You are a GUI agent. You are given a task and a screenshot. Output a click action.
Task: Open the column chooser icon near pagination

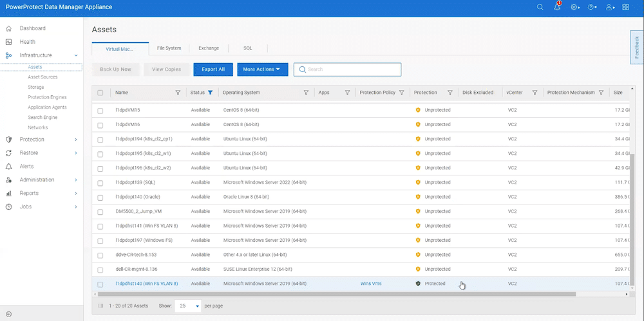pos(100,306)
